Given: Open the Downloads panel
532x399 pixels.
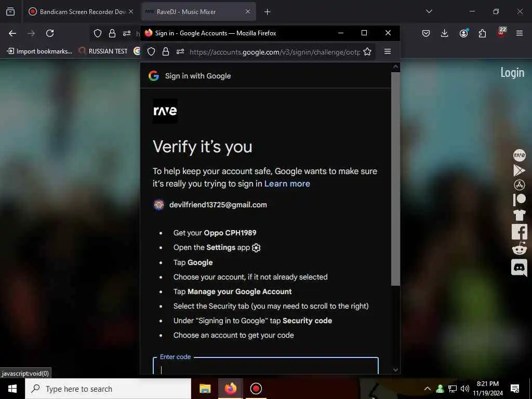Looking at the screenshot, I should [x=445, y=33].
